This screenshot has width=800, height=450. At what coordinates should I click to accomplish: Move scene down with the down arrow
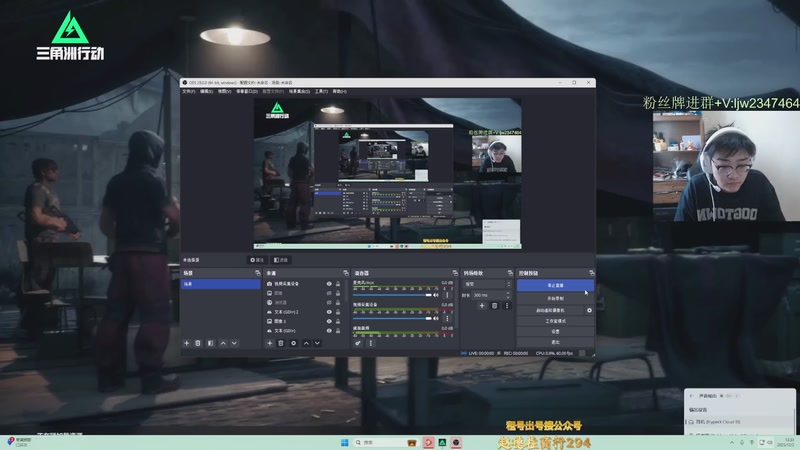click(234, 343)
